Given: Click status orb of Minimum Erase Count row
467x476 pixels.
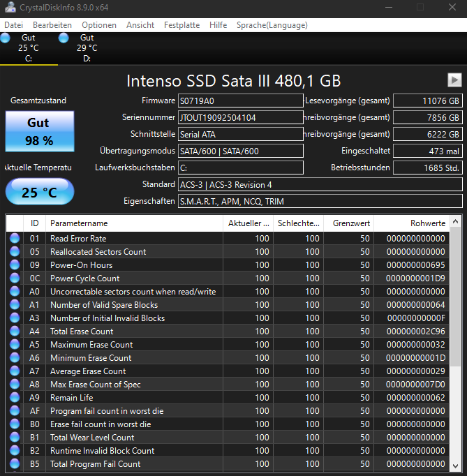Looking at the screenshot, I should (15, 357).
